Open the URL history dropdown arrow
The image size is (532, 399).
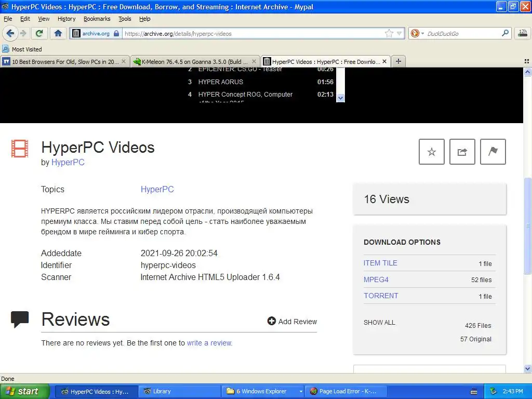pyautogui.click(x=400, y=33)
